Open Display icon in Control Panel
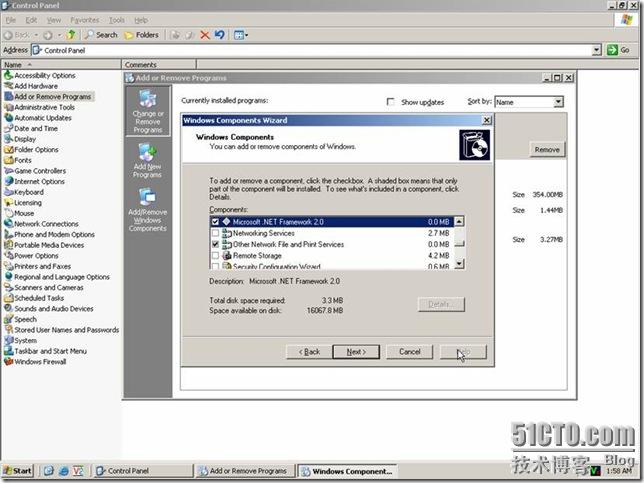The image size is (644, 483). [x=9, y=139]
